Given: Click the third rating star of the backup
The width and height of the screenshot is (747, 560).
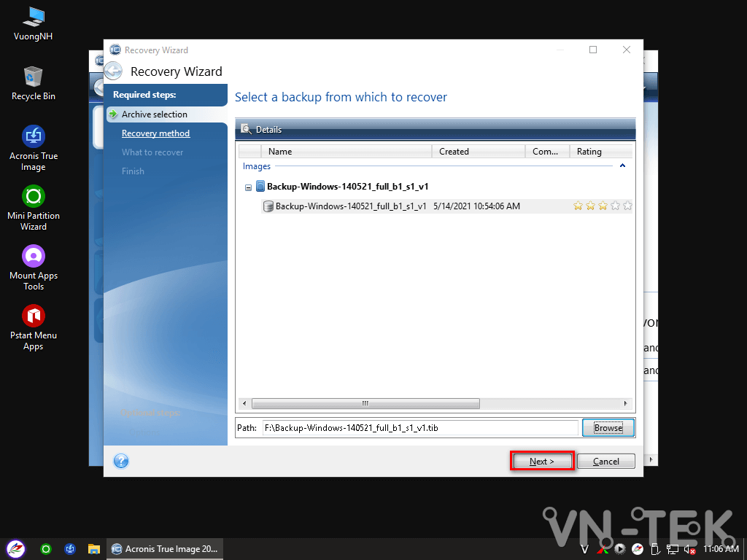Looking at the screenshot, I should [603, 206].
